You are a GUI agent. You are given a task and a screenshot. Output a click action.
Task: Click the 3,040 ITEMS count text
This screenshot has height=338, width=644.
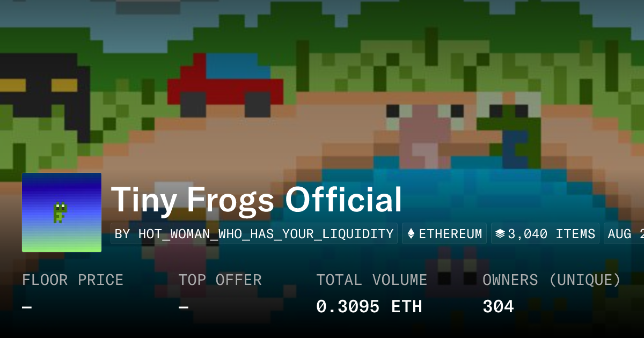[x=551, y=234]
